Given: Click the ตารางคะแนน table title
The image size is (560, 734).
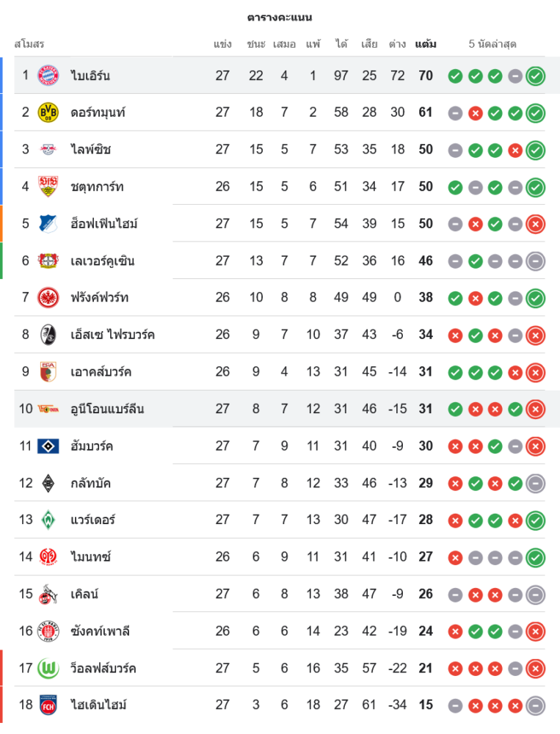Looking at the screenshot, I should click(280, 17).
